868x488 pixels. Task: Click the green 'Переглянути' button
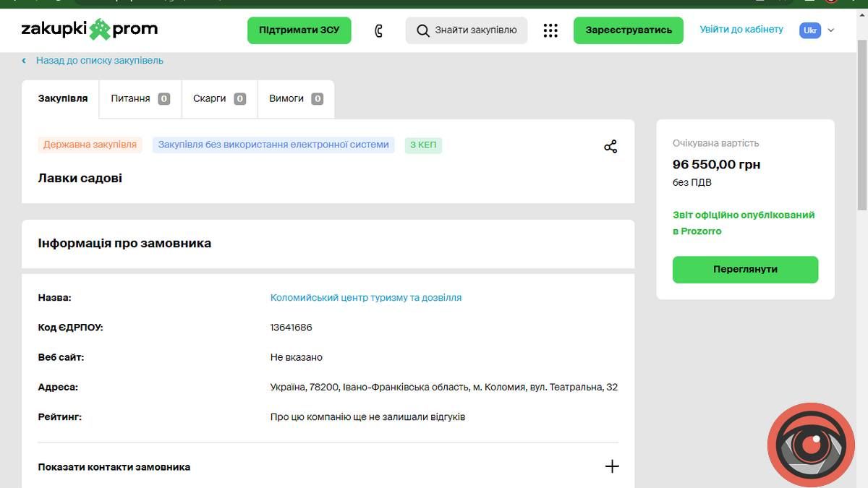pyautogui.click(x=745, y=269)
